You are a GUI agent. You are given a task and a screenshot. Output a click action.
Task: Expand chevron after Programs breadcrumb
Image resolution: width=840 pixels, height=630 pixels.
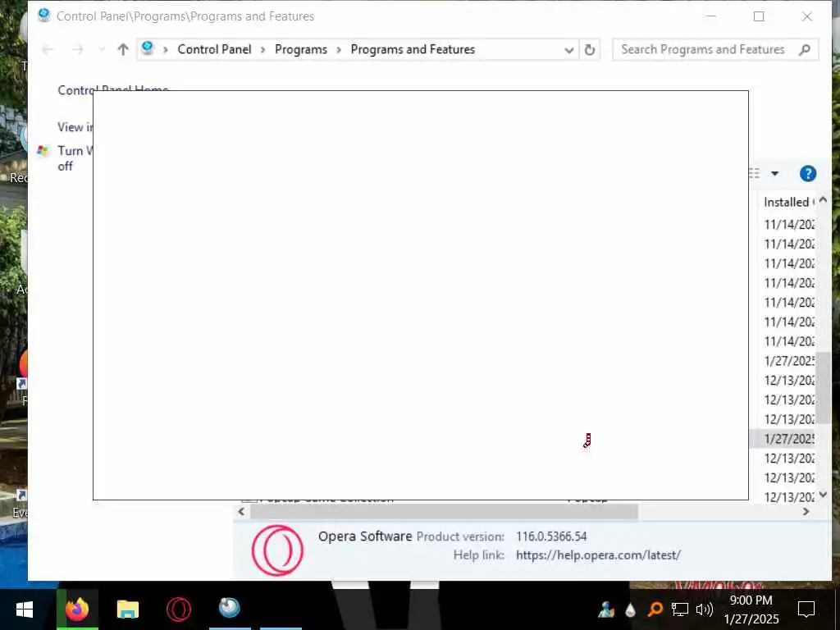(x=339, y=50)
